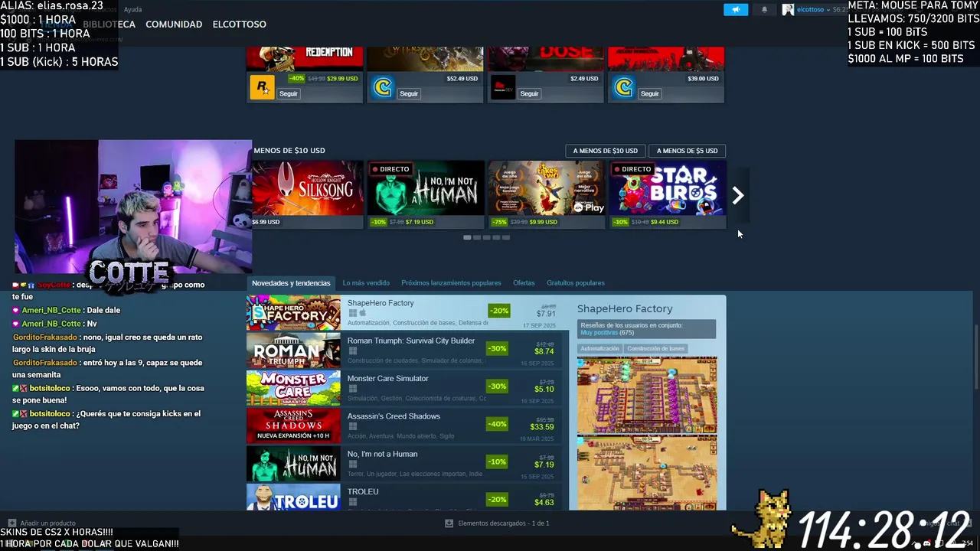Select the Novedades y tendencias tab
The image size is (980, 551).
(x=291, y=283)
